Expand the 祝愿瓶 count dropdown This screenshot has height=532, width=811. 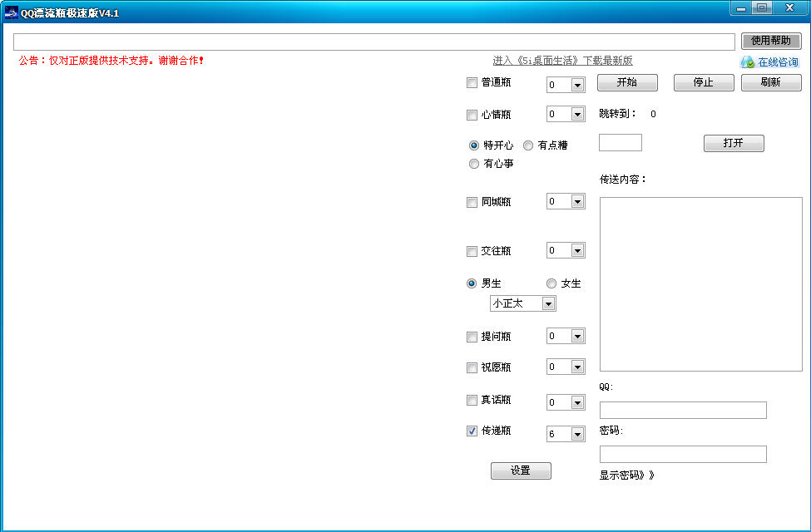pyautogui.click(x=577, y=367)
